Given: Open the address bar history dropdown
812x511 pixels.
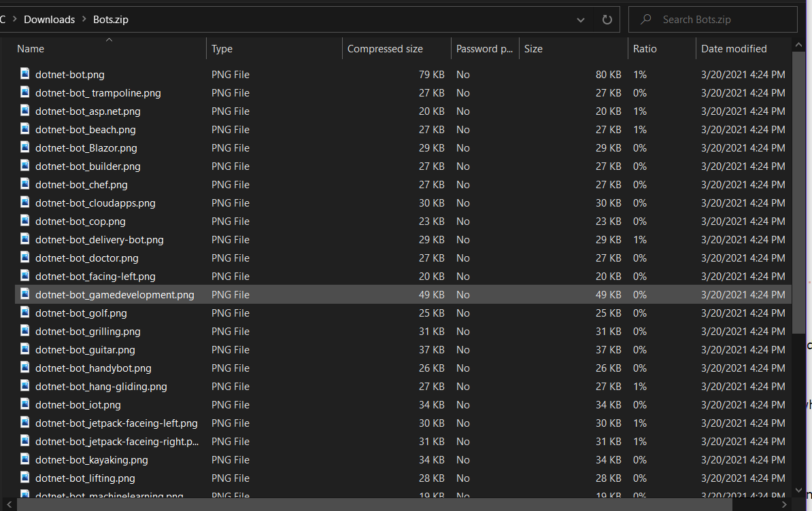Looking at the screenshot, I should pos(581,20).
